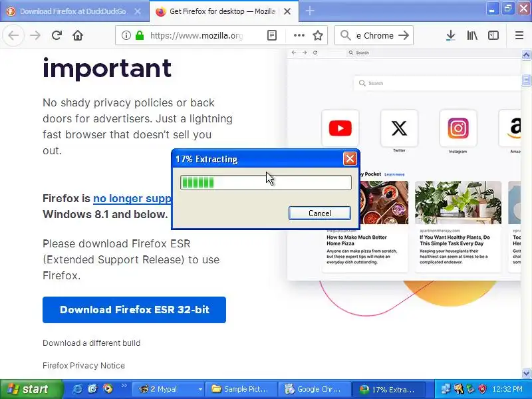The width and height of the screenshot is (532, 399).
Task: Follow the no longer supported link
Action: click(132, 198)
